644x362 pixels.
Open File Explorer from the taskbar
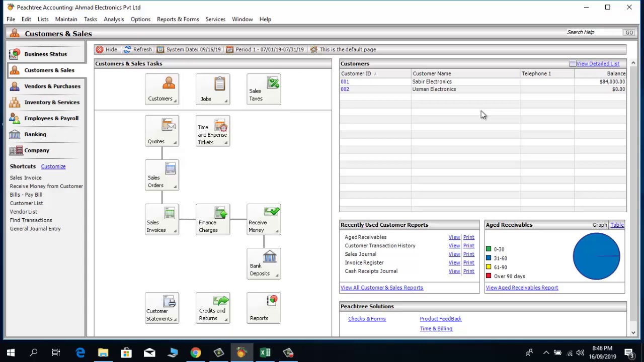coord(103,352)
